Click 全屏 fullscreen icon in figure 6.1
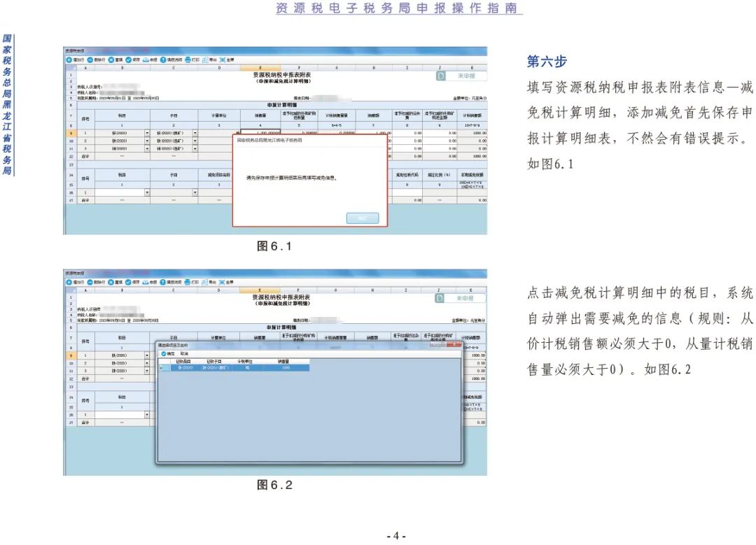The width and height of the screenshot is (756, 545). click(223, 59)
